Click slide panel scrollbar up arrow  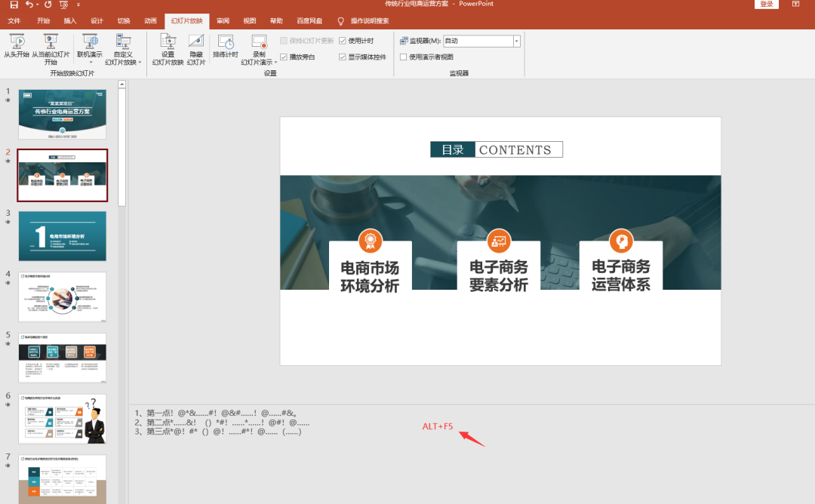tap(121, 85)
